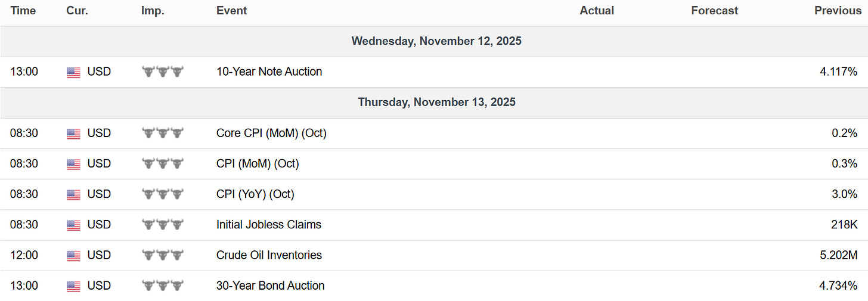Viewport: 868px width, 301px height.
Task: Click the bull importance icons for CPI (YoY)
Action: coord(162,194)
